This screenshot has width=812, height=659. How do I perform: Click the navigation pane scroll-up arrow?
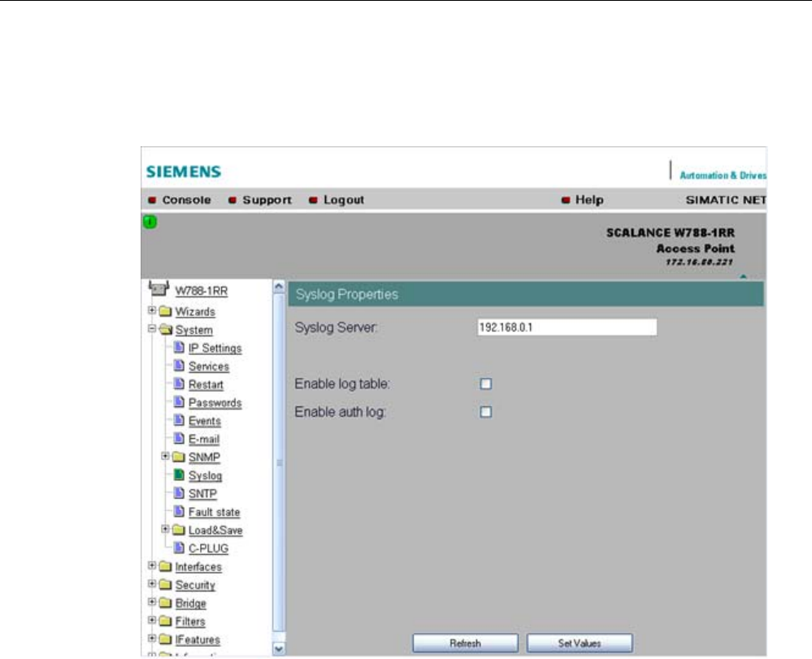coord(279,286)
